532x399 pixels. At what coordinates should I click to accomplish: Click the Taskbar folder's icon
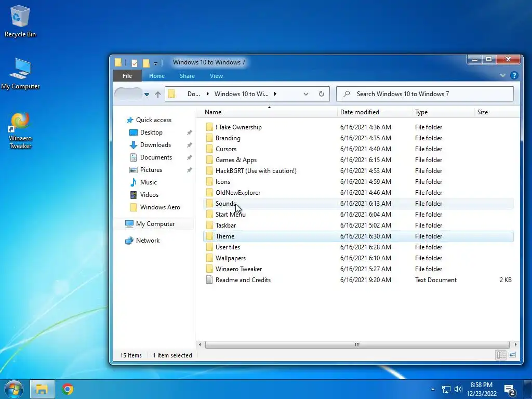pyautogui.click(x=209, y=225)
